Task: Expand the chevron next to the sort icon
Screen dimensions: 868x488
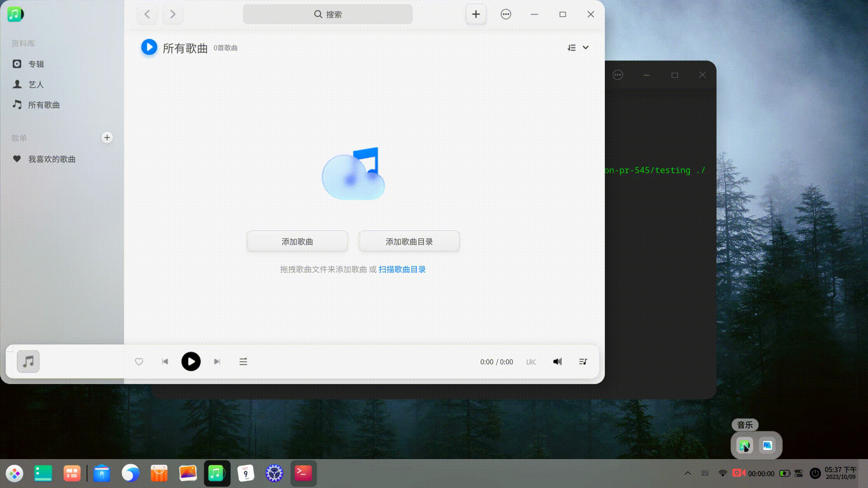Action: coord(586,47)
